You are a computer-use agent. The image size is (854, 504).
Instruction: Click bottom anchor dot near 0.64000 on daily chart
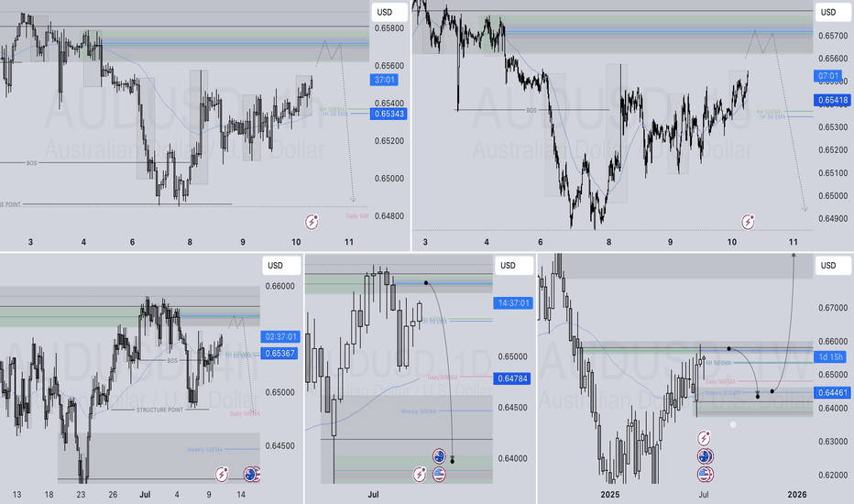pos(453,462)
